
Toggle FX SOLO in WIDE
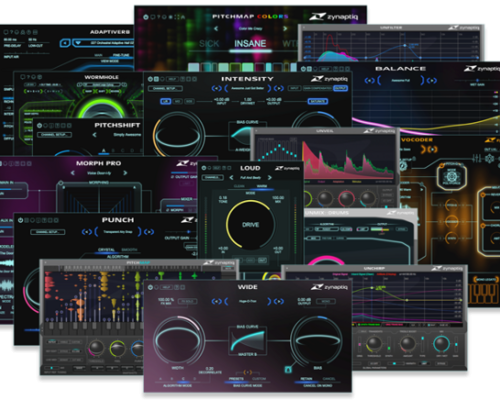(x=188, y=301)
